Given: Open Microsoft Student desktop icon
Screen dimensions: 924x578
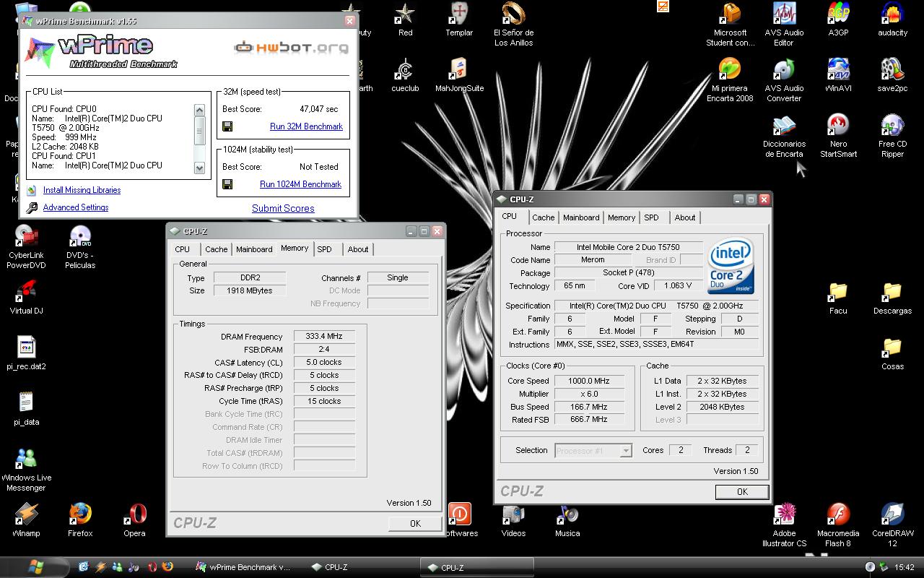Looking at the screenshot, I should [731, 25].
